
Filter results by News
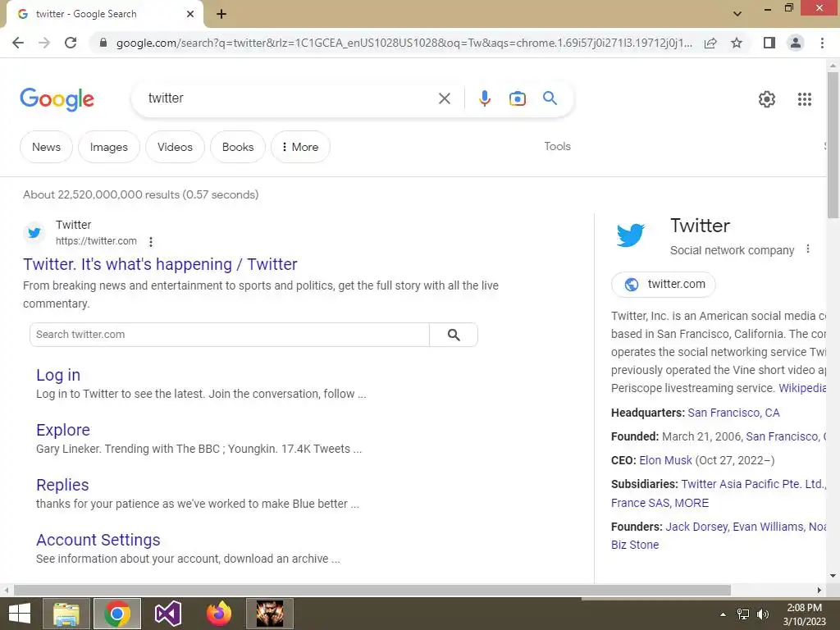tap(46, 147)
